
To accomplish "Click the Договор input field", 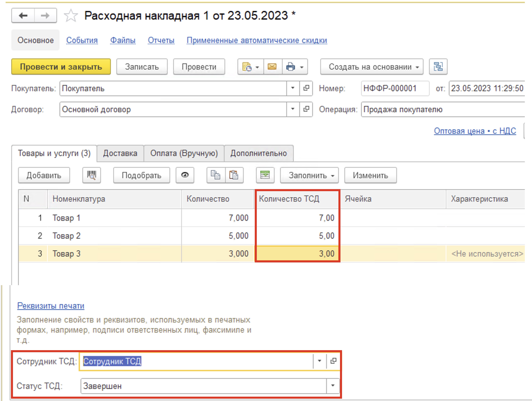I will coord(173,109).
